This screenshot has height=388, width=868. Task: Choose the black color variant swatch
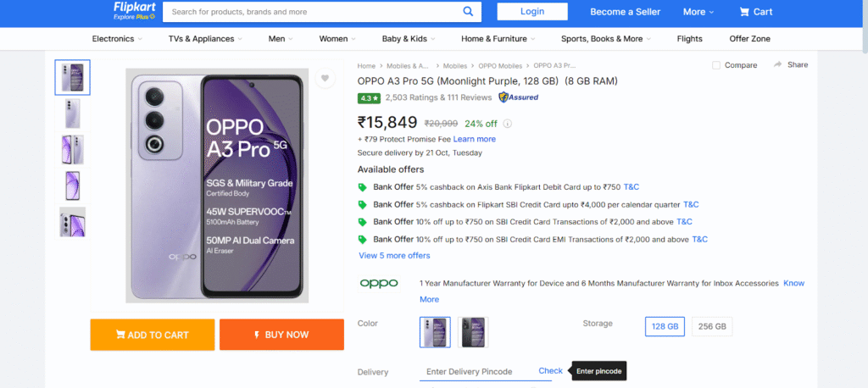pos(473,332)
